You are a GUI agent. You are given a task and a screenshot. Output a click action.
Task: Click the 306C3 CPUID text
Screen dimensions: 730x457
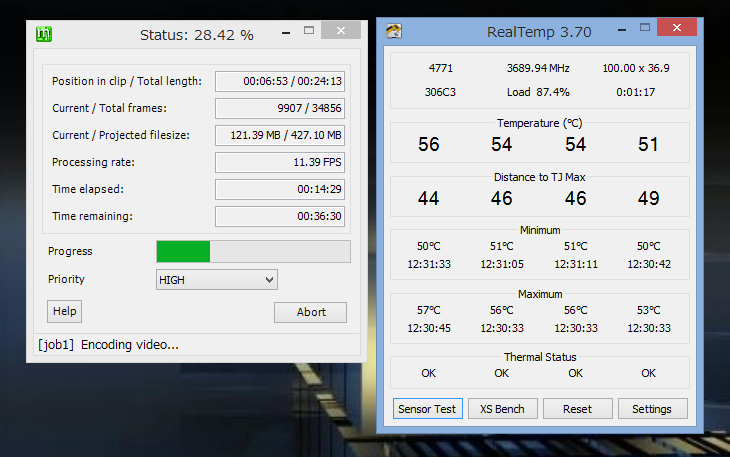[440, 92]
